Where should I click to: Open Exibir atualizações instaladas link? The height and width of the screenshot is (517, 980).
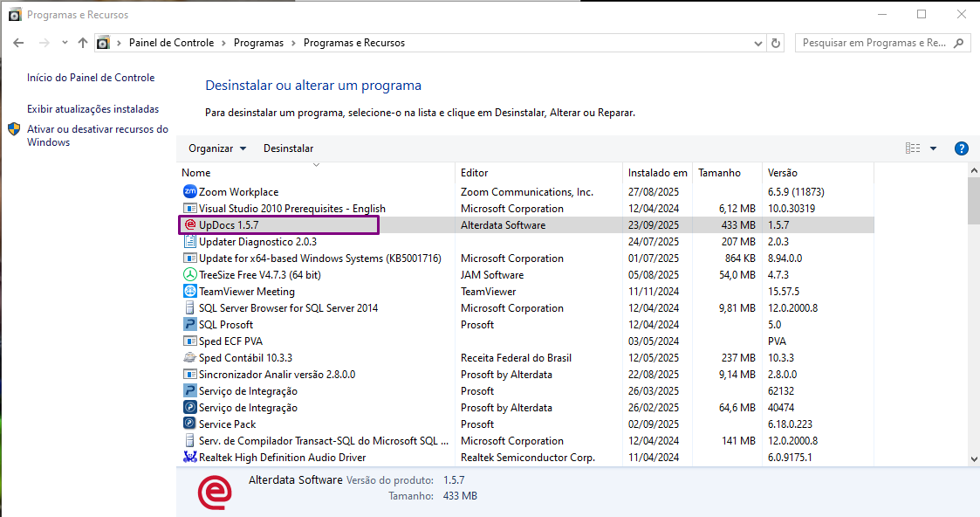(93, 109)
